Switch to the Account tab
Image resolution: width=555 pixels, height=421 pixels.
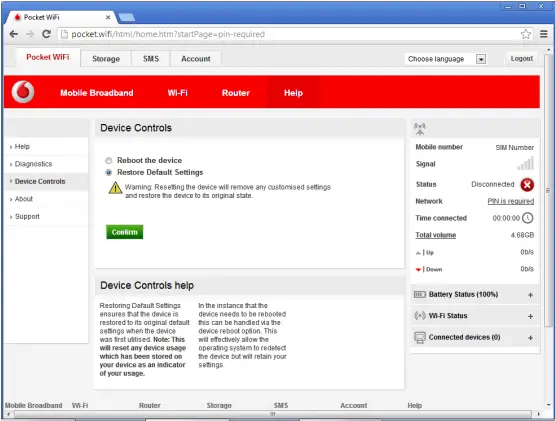pyautogui.click(x=196, y=59)
